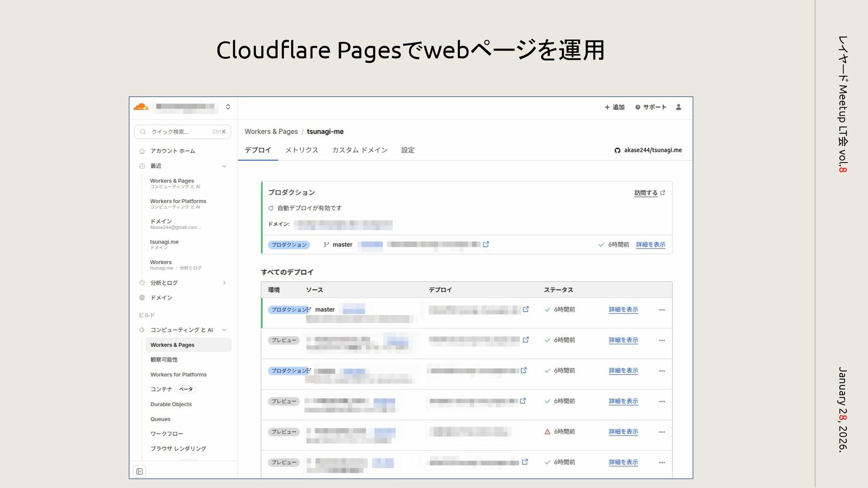Image resolution: width=868 pixels, height=488 pixels.
Task: Collapse コンピューティング と AI section
Action: point(224,330)
